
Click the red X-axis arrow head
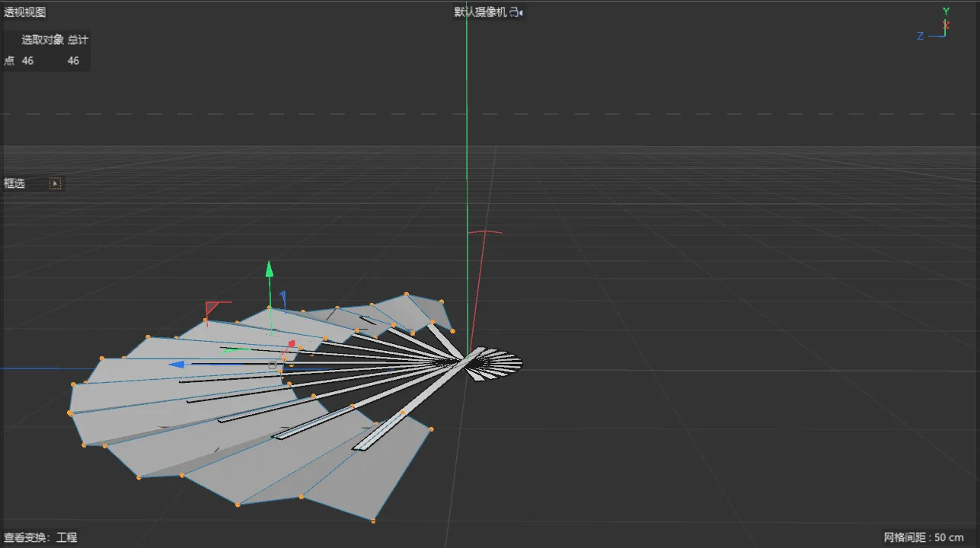coord(292,343)
